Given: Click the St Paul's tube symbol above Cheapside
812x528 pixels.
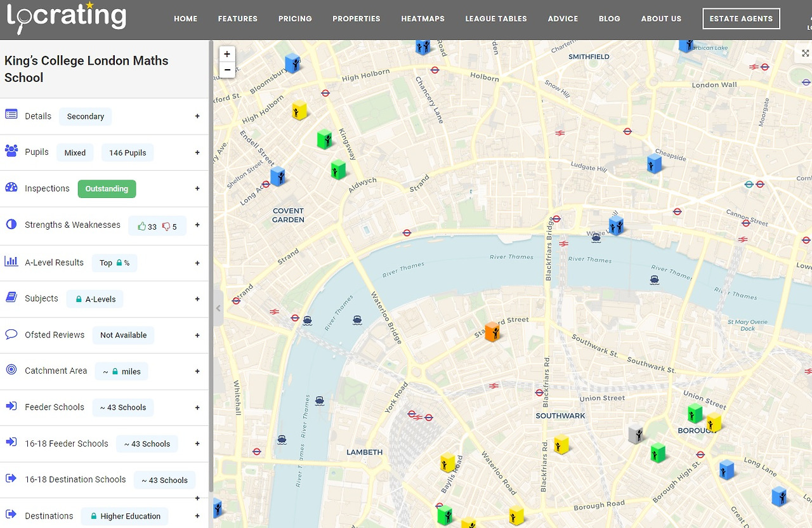Looking at the screenshot, I should click(627, 131).
